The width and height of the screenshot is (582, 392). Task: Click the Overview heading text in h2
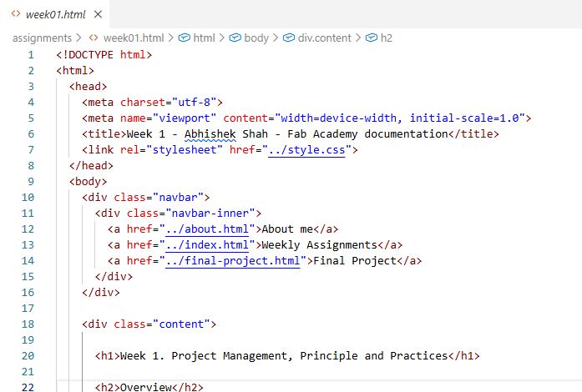(x=146, y=387)
